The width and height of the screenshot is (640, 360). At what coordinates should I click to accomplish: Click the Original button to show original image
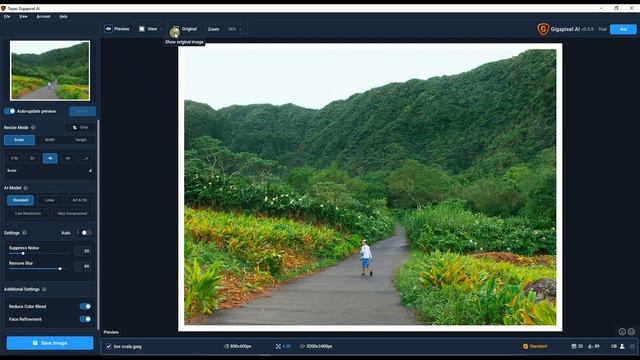[184, 29]
